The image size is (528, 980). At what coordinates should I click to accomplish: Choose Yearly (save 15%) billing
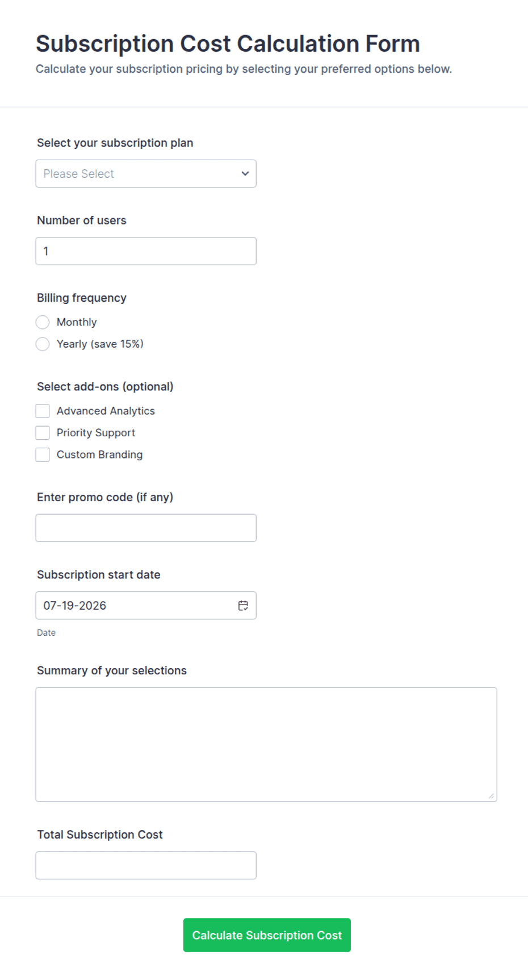coord(43,344)
